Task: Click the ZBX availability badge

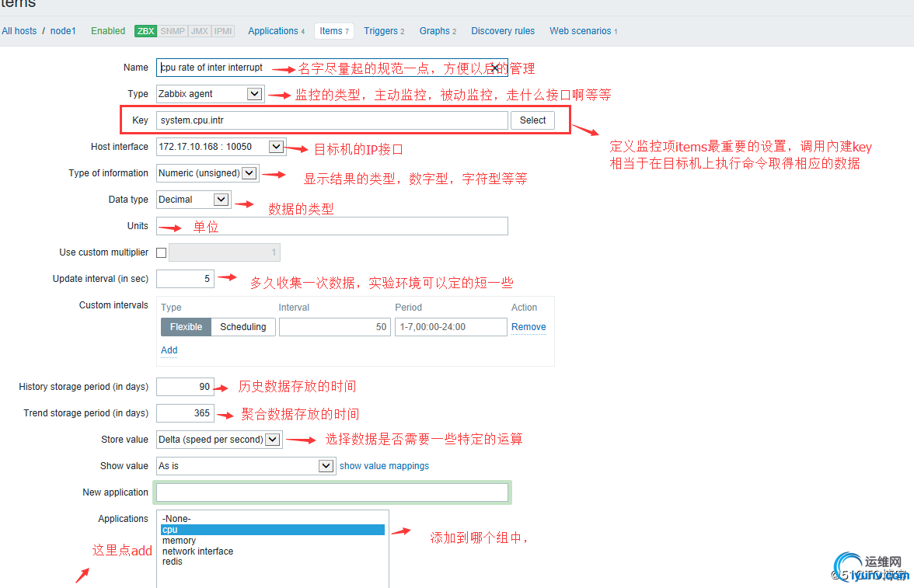Action: click(x=146, y=32)
